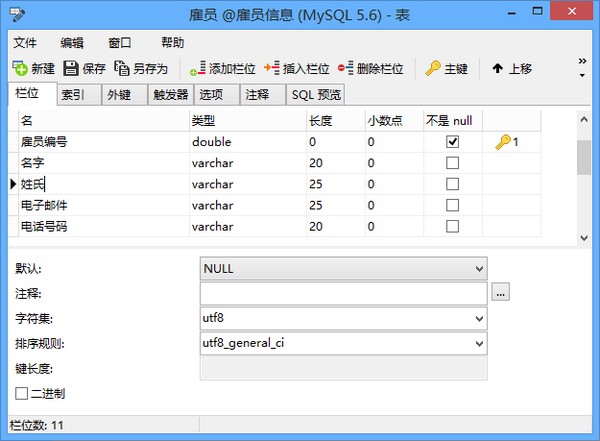The height and width of the screenshot is (441, 600).
Task: Open the 文件 menu
Action: tap(25, 43)
